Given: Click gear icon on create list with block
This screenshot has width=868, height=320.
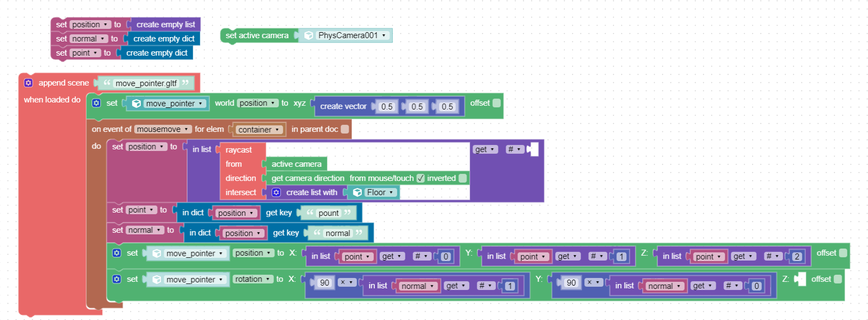Looking at the screenshot, I should tap(277, 192).
